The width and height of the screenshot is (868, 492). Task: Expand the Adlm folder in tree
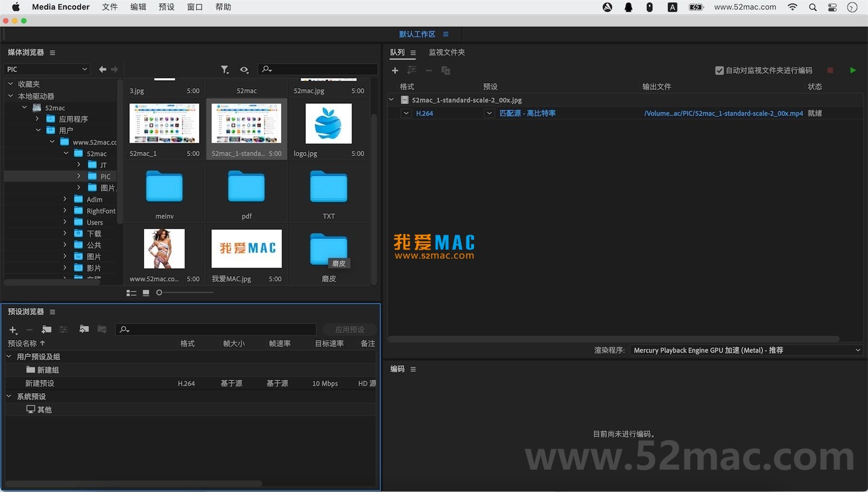(65, 200)
